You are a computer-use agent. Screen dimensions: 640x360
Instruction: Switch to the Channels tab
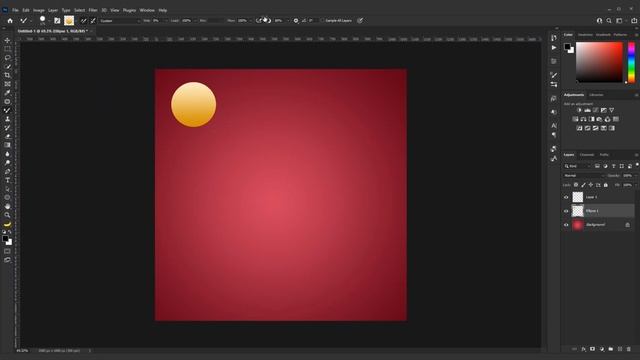click(587, 155)
